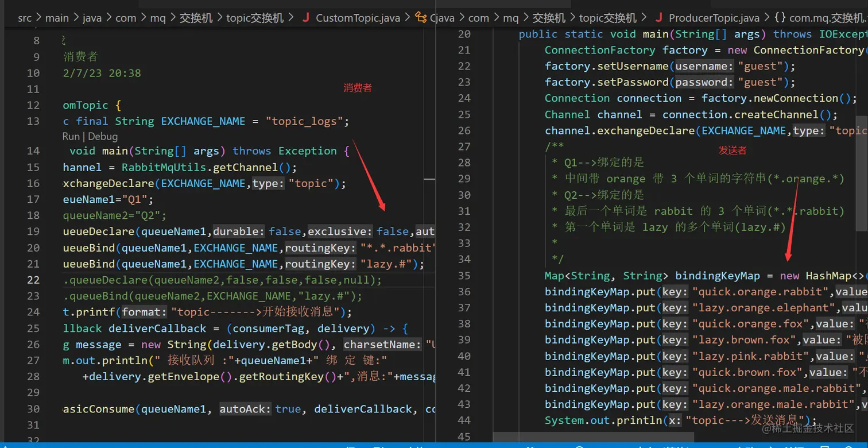Click the "lazy.orange.elephant" key string
The image size is (868, 448).
(x=764, y=308)
